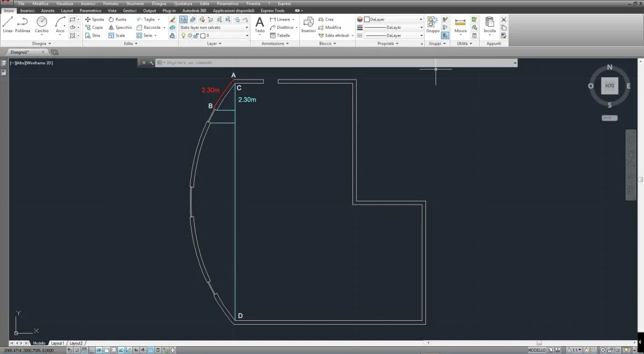This screenshot has width=644, height=354.
Task: Open the rectangle tool dropdown arrow
Action: (79, 19)
